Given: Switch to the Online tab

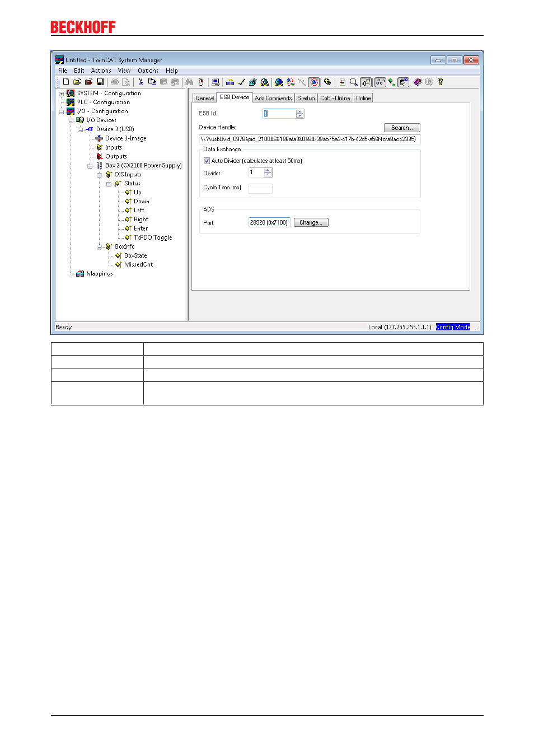Looking at the screenshot, I should click(x=364, y=98).
